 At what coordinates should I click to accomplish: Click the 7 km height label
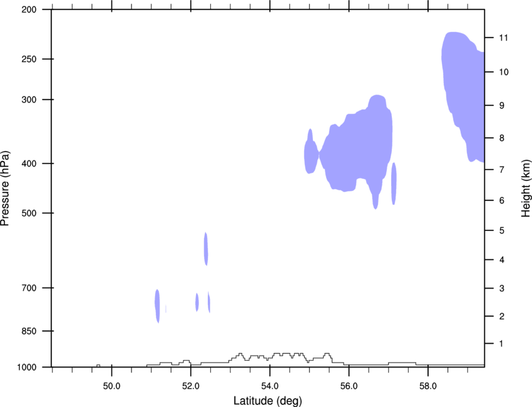point(502,170)
